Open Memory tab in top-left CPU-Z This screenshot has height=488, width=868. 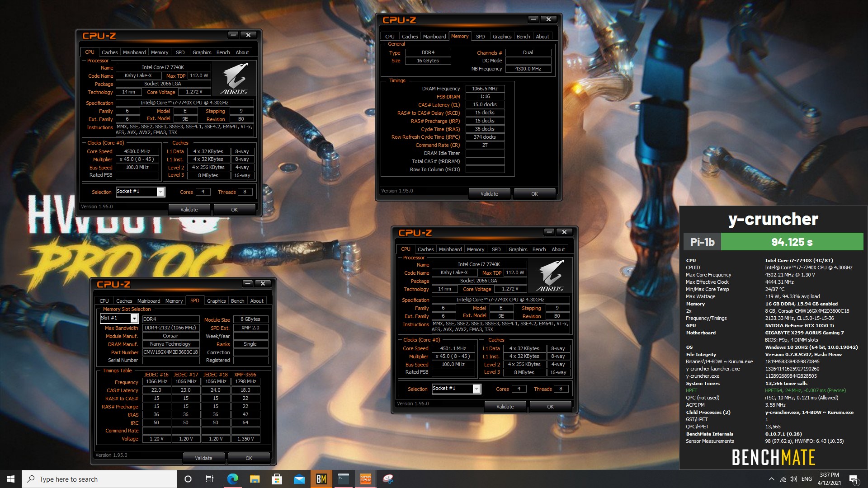pyautogui.click(x=160, y=52)
